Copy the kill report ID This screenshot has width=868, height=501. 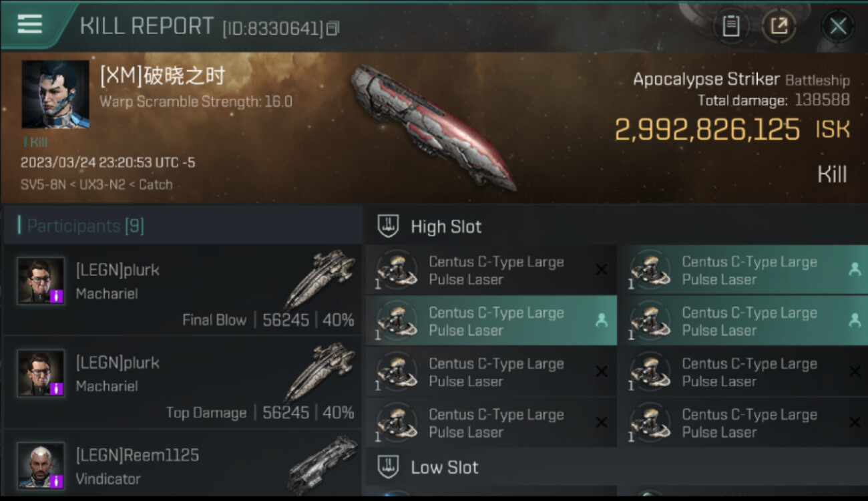click(333, 28)
